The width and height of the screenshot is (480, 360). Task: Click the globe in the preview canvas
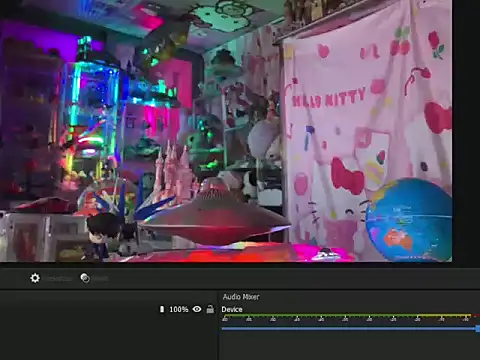click(409, 219)
